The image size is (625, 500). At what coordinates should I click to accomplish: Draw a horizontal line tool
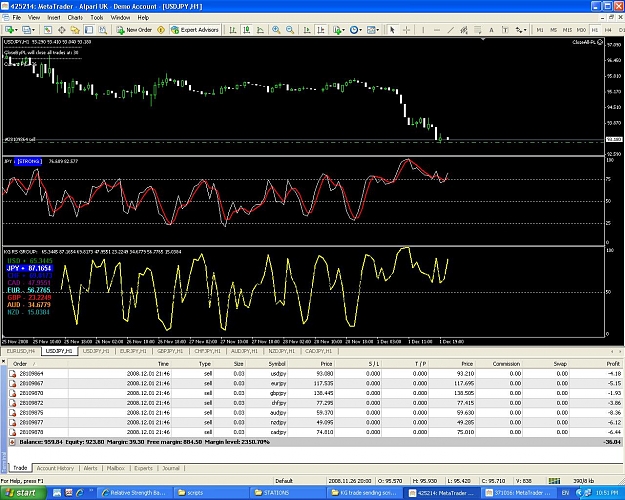[437, 30]
